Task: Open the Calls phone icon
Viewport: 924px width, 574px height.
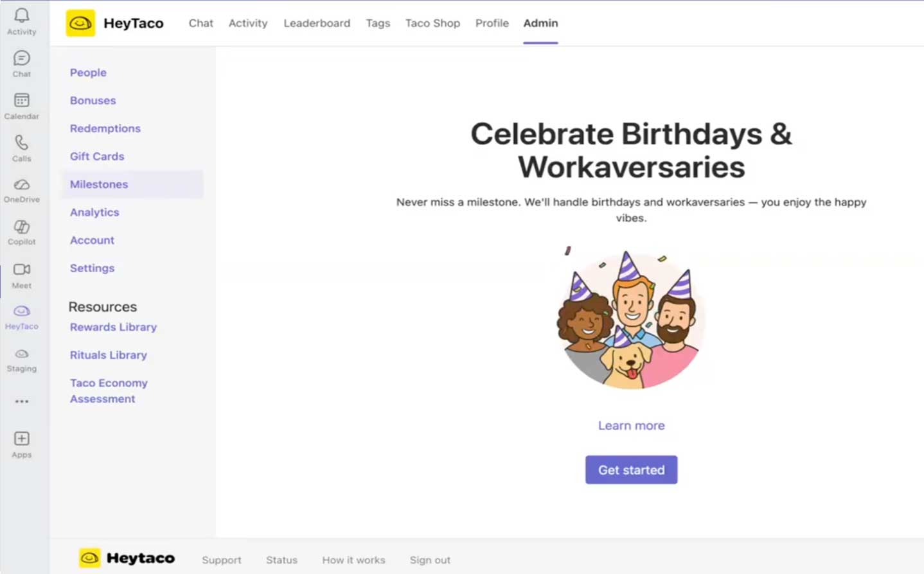Action: (x=22, y=143)
